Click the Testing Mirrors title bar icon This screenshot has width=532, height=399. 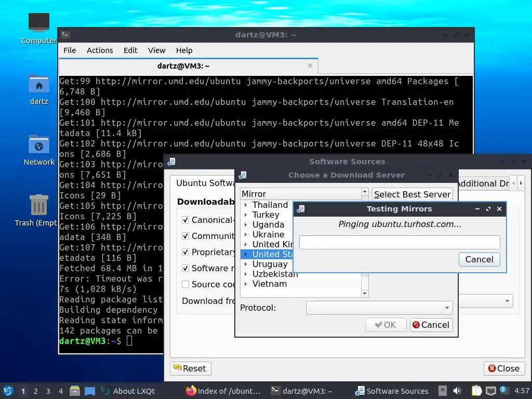pyautogui.click(x=301, y=209)
